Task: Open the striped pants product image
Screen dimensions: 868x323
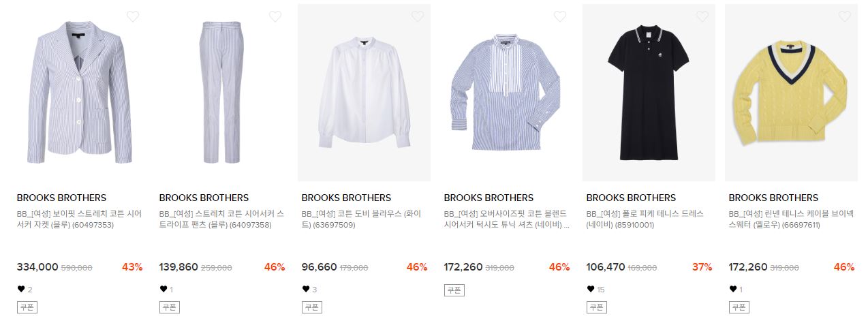Action: (222, 93)
